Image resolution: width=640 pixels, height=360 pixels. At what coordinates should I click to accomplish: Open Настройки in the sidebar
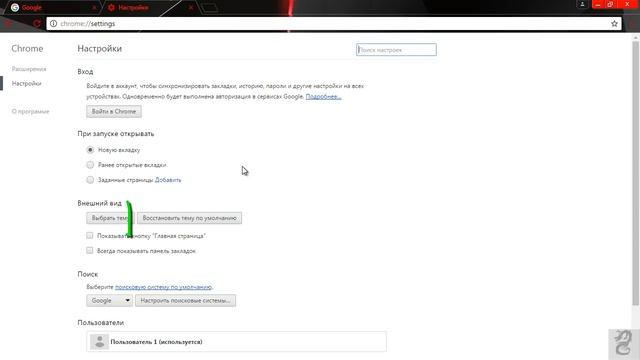click(27, 84)
